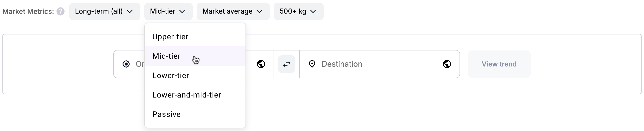Open the Market Metrics help question-mark icon
644x131 pixels.
click(x=60, y=11)
